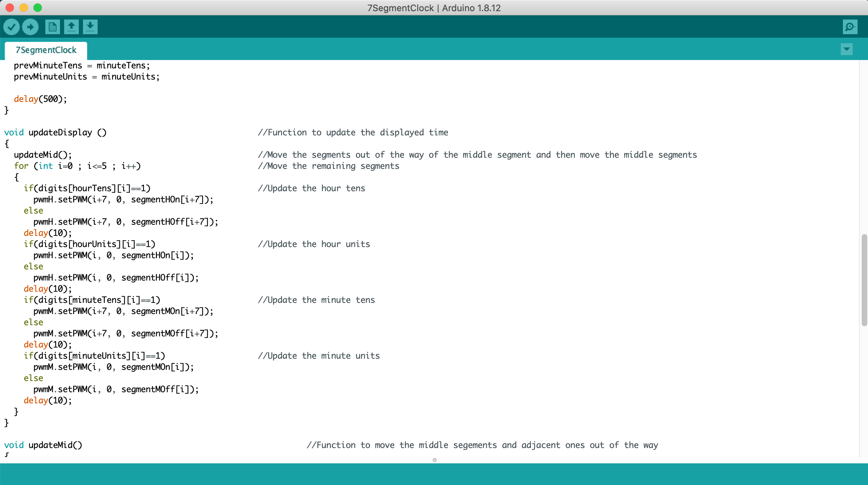This screenshot has width=868, height=485.
Task: Click the line 'void updateDisplay ()'
Action: pos(55,133)
